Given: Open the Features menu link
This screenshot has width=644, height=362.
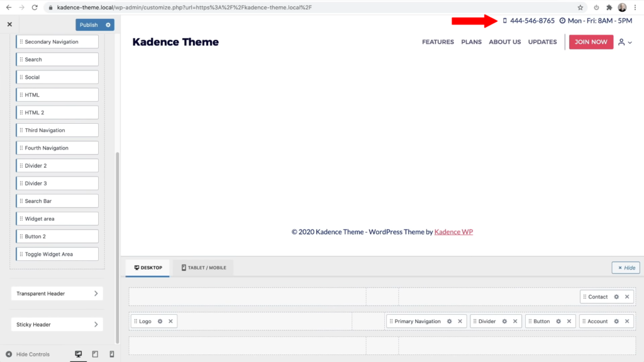Looking at the screenshot, I should (x=438, y=42).
